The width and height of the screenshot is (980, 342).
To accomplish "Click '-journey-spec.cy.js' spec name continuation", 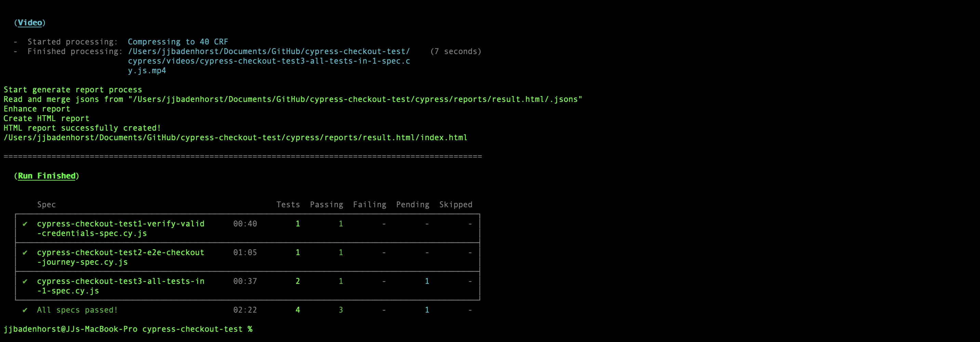I will (82, 262).
